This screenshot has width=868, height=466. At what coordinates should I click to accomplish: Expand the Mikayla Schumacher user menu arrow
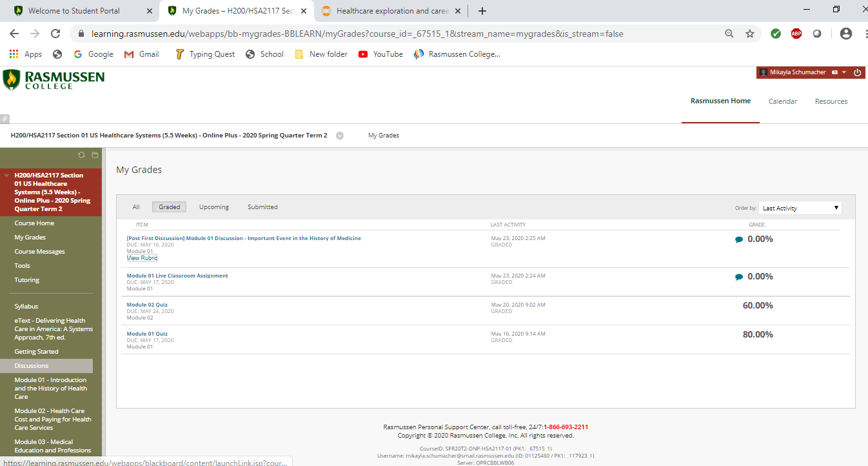(x=844, y=72)
